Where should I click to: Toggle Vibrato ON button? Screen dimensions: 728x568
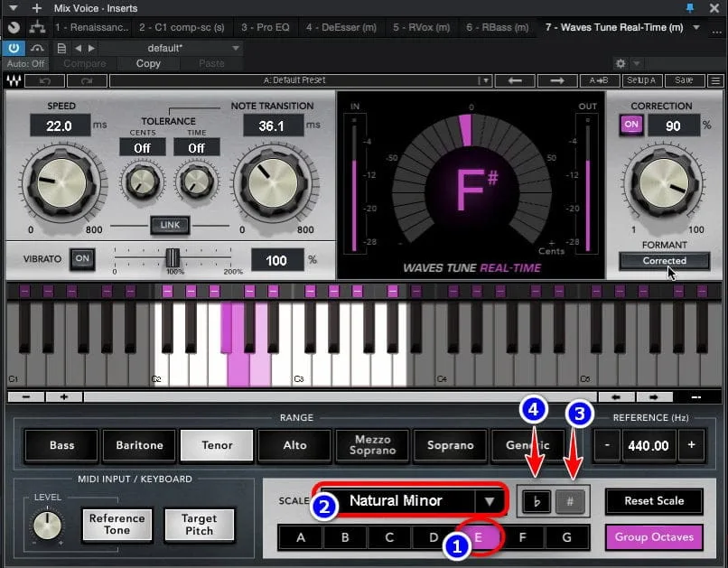pyautogui.click(x=82, y=259)
